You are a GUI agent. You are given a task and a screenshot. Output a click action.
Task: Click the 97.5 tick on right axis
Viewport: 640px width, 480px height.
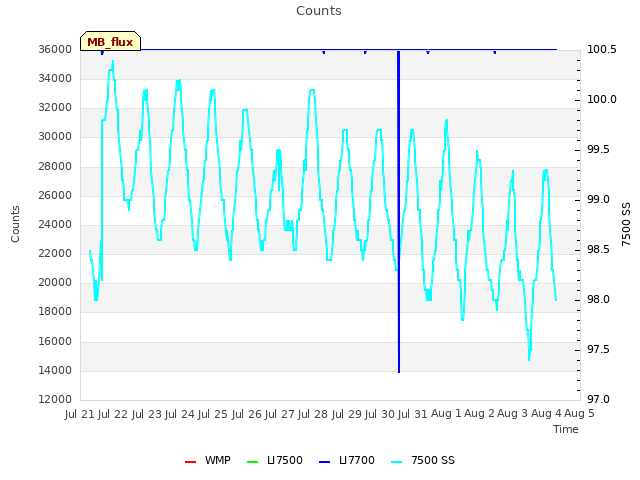pyautogui.click(x=598, y=350)
